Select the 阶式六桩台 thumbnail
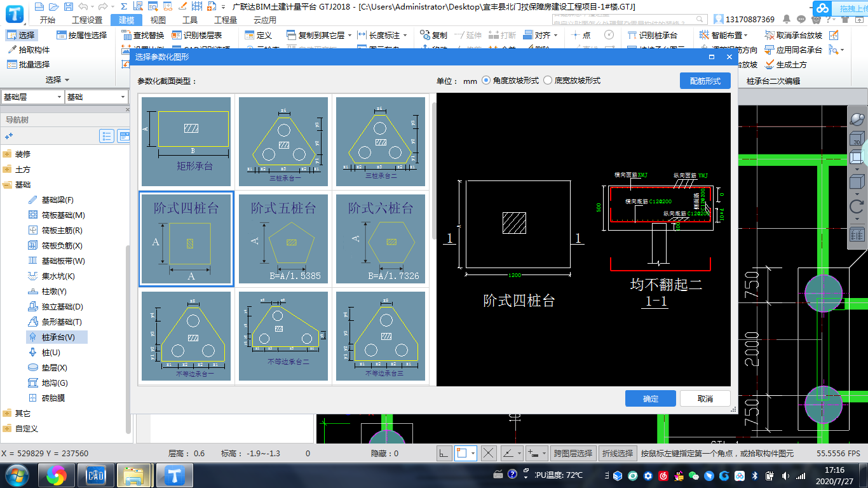868x488 pixels. click(x=381, y=238)
